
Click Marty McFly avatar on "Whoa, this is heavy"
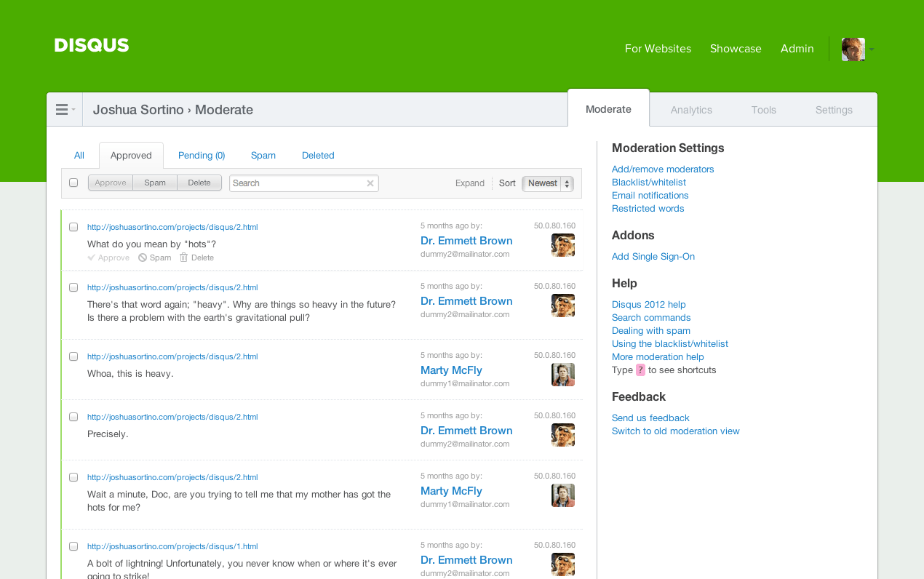point(563,375)
